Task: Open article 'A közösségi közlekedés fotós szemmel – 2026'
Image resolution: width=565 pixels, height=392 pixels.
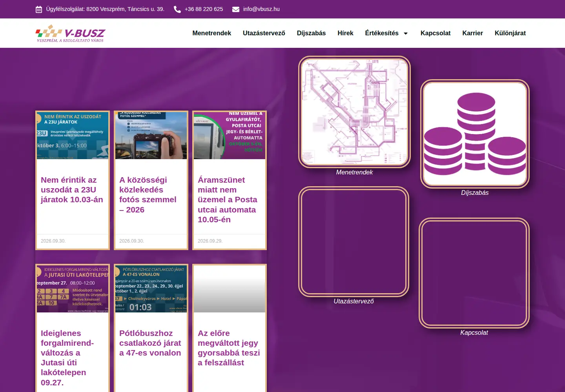Action: (148, 195)
